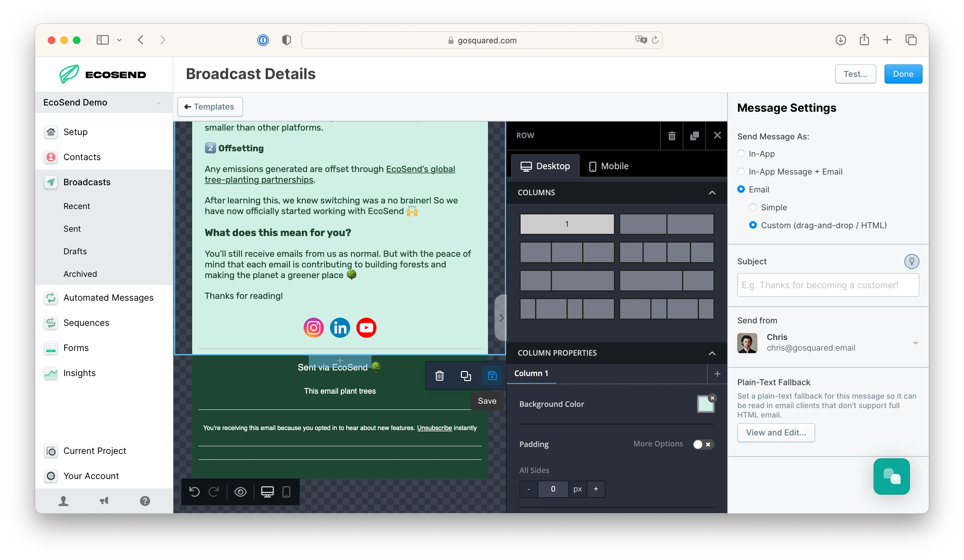This screenshot has width=964, height=560.
Task: Click the Unsubscribe link in footer
Action: tap(434, 428)
